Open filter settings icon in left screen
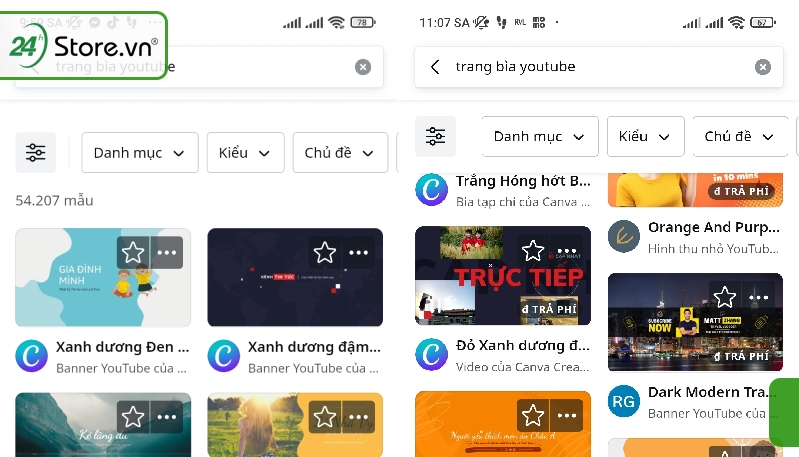This screenshot has height=457, width=799. [x=35, y=152]
